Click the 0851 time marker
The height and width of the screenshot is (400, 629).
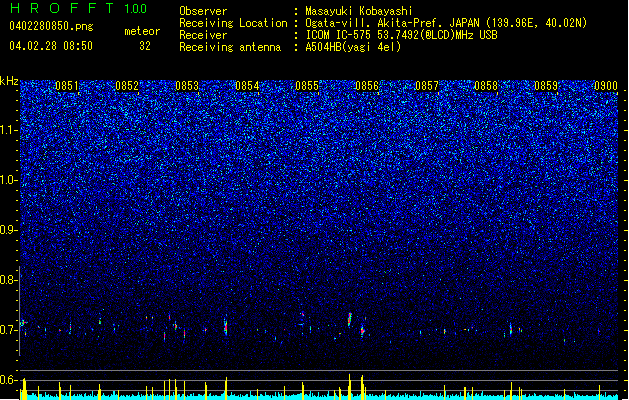click(x=67, y=86)
